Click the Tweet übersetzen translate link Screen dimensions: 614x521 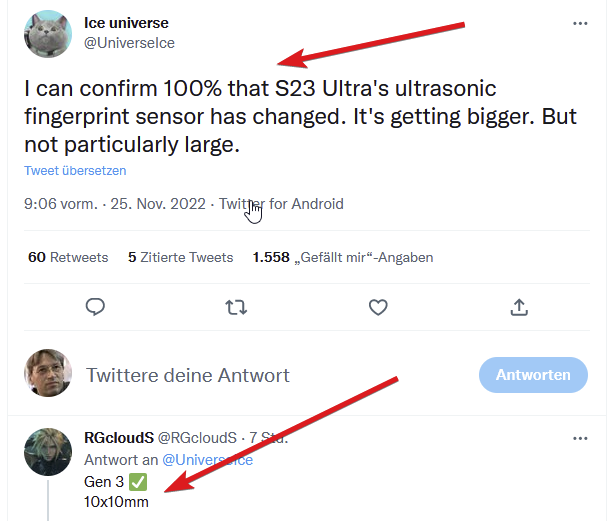coord(76,171)
